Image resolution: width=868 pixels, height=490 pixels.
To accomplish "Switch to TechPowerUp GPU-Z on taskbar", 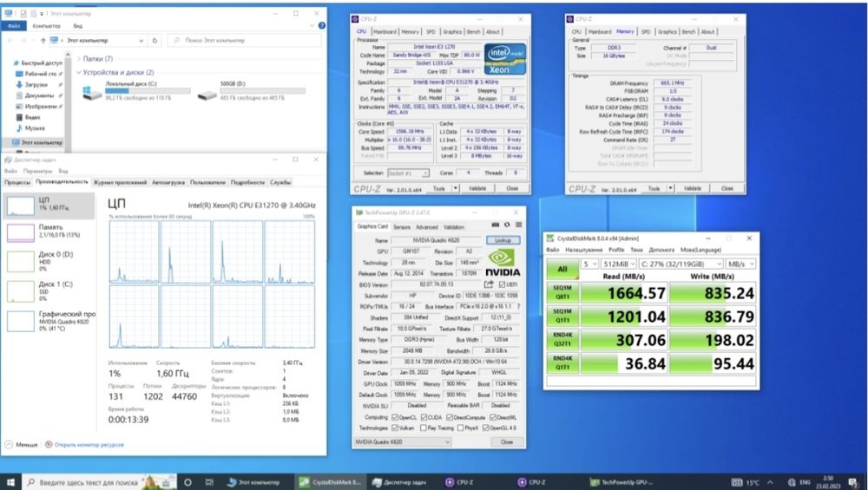I will [621, 482].
